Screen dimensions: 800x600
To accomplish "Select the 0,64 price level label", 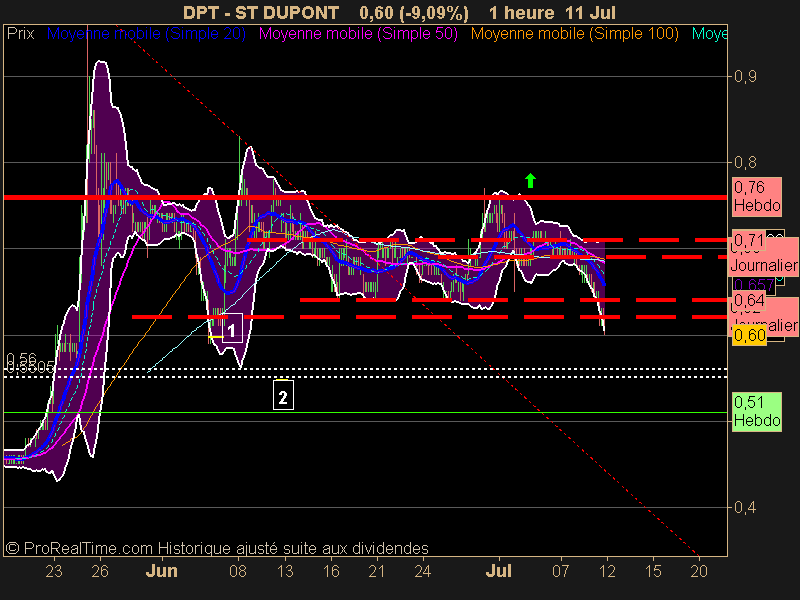I will coord(749,300).
